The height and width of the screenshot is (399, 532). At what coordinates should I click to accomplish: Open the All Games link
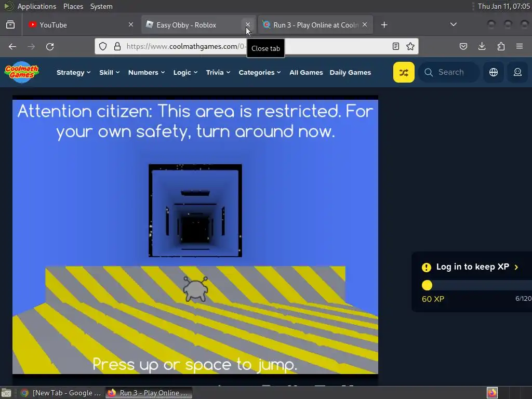[306, 72]
